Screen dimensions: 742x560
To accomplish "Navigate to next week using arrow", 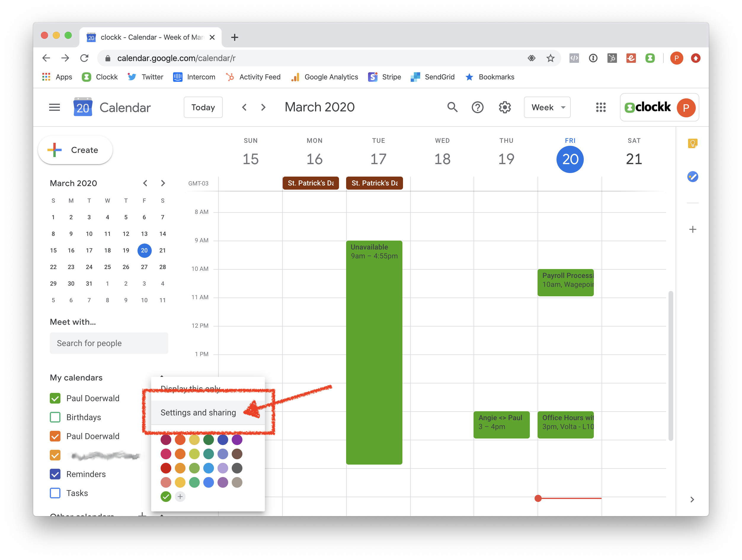I will coord(263,107).
